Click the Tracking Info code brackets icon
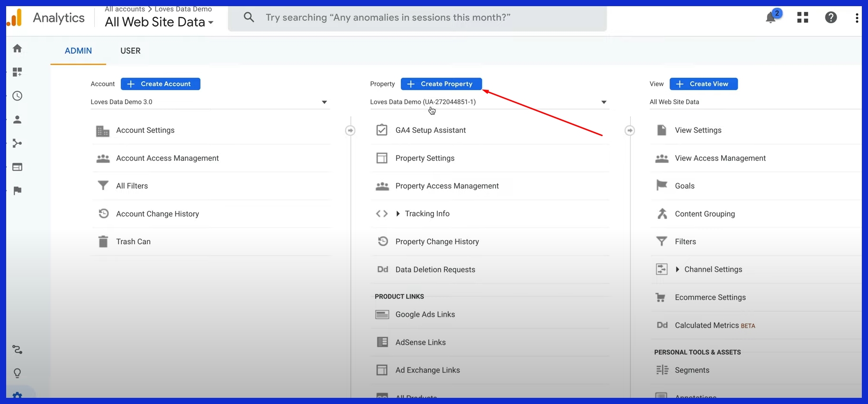 pos(382,214)
